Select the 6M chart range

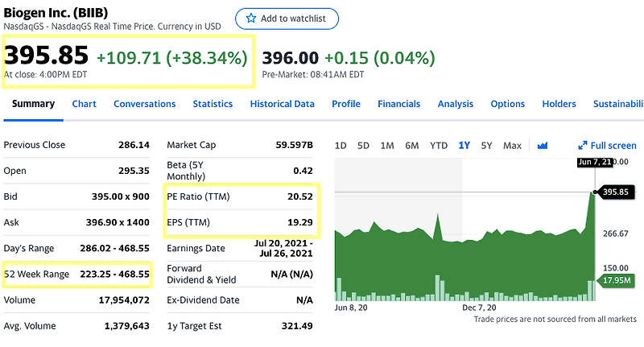point(411,146)
